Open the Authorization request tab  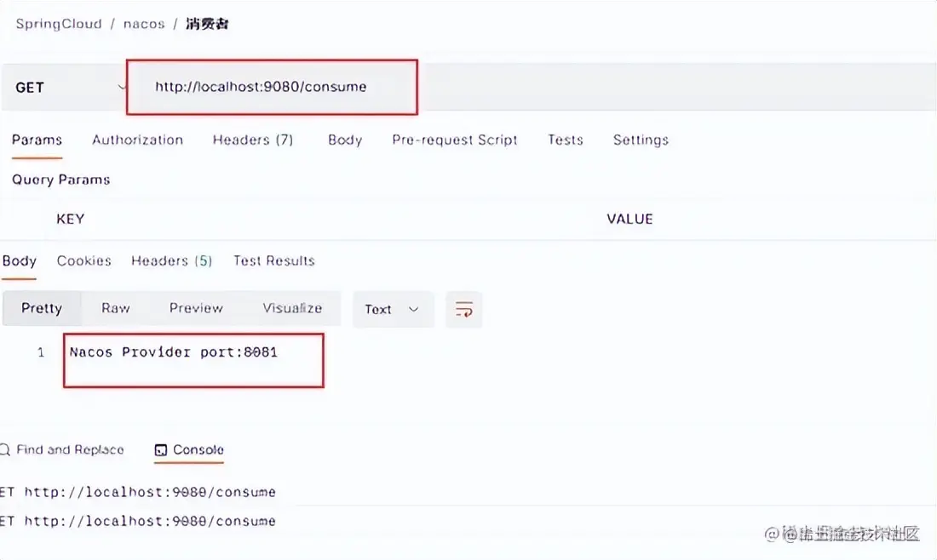[137, 140]
